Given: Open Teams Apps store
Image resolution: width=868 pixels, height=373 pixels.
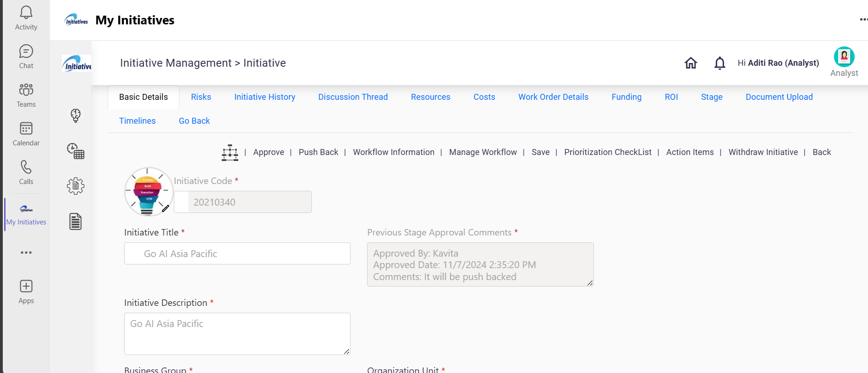Looking at the screenshot, I should [x=26, y=292].
